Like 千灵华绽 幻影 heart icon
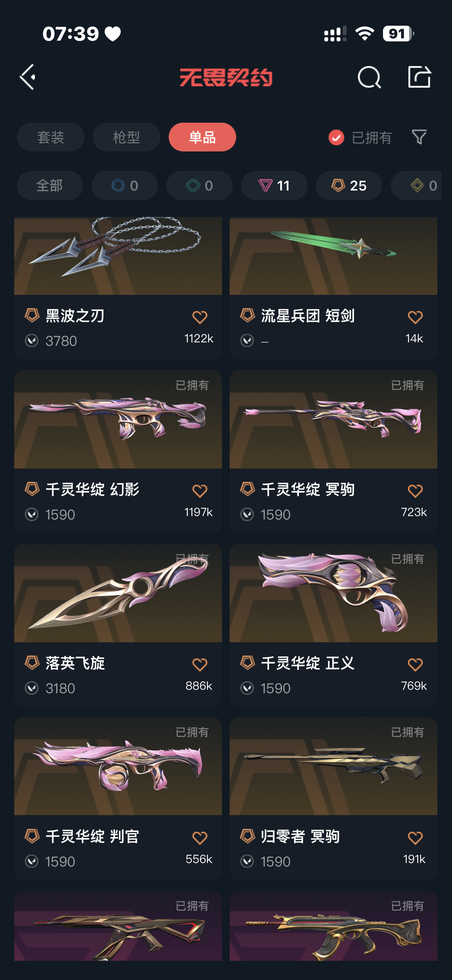The width and height of the screenshot is (452, 980). pos(200,491)
